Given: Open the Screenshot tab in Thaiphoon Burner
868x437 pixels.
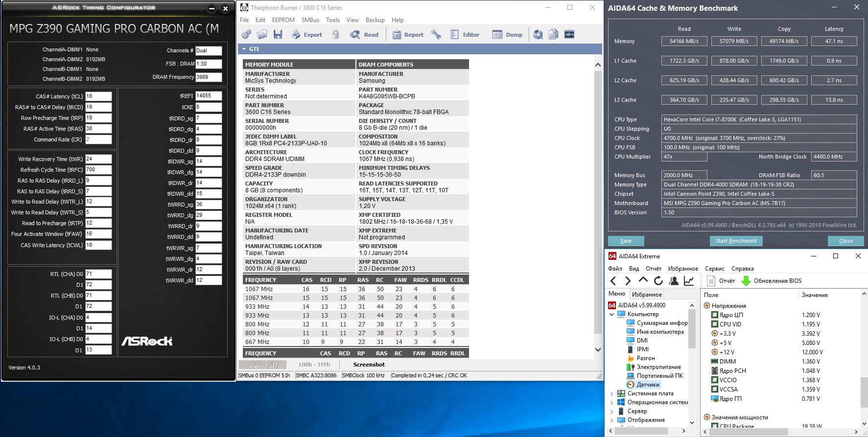Looking at the screenshot, I should tap(369, 365).
